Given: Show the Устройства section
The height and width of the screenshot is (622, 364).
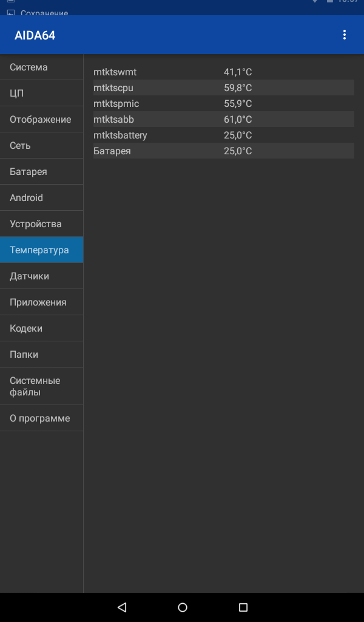Looking at the screenshot, I should click(x=42, y=224).
